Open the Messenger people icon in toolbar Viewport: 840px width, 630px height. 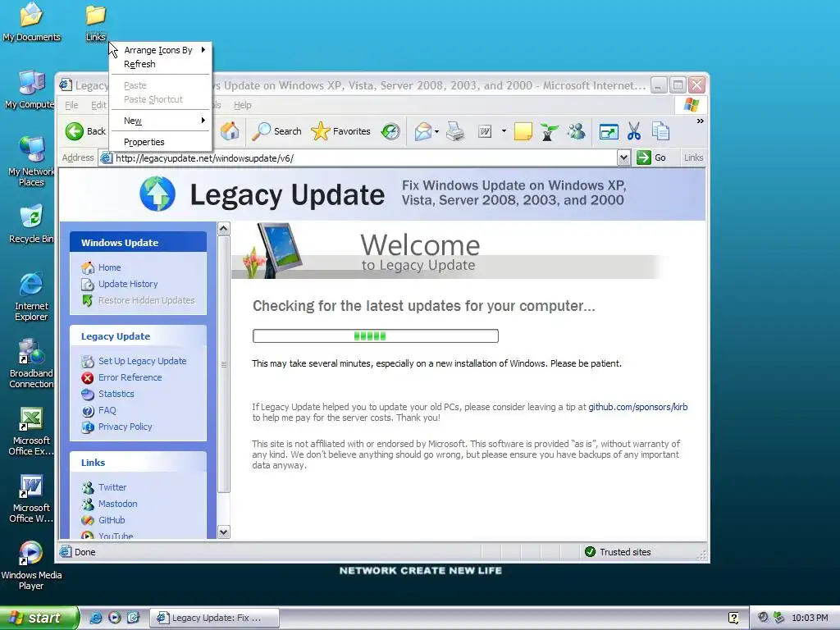[x=577, y=131]
